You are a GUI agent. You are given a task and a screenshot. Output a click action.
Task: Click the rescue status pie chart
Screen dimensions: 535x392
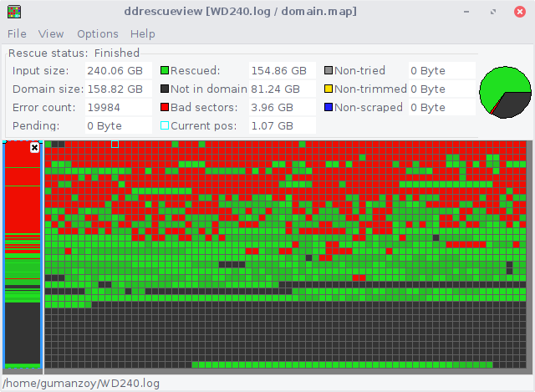click(x=505, y=93)
